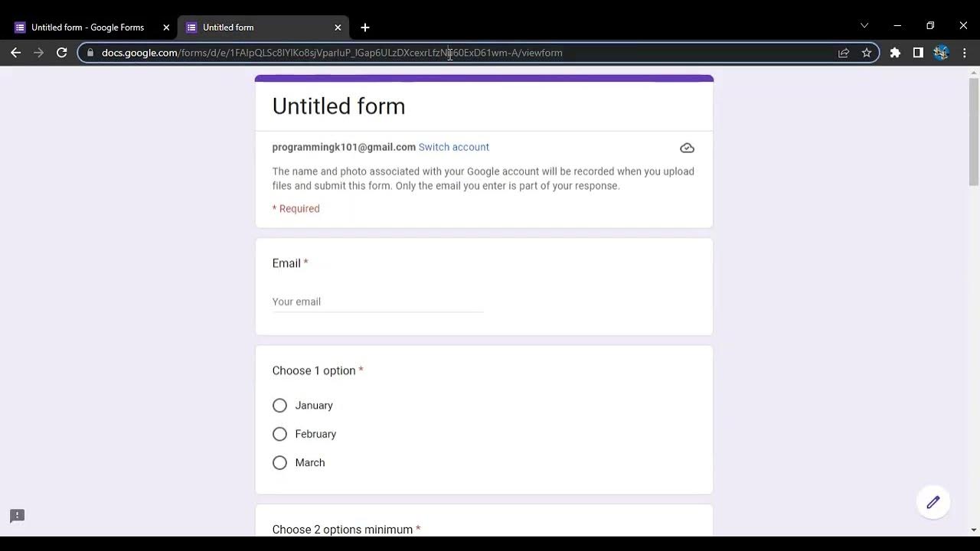This screenshot has height=551, width=980.
Task: Click the 'Email' question label
Action: click(x=286, y=263)
